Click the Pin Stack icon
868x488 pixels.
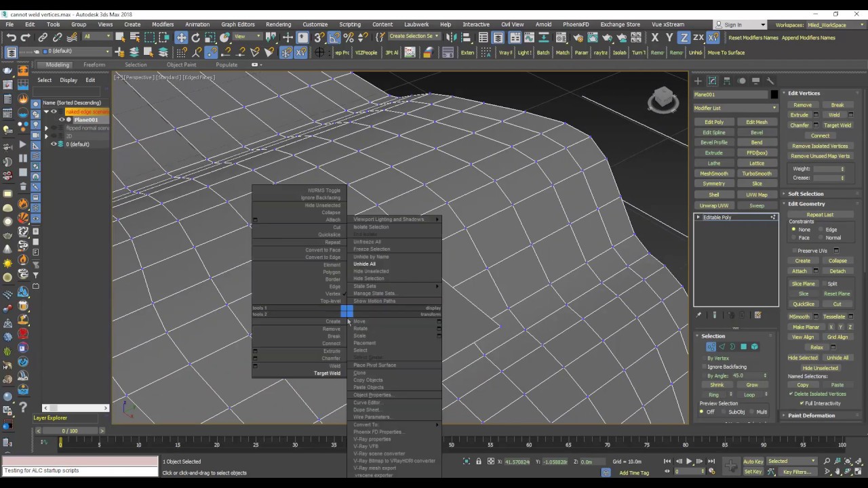coord(698,315)
